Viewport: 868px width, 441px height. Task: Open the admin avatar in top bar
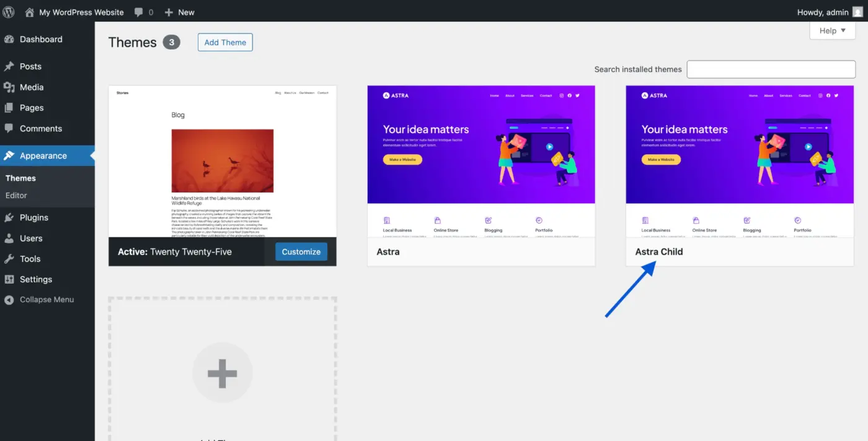[x=857, y=12]
